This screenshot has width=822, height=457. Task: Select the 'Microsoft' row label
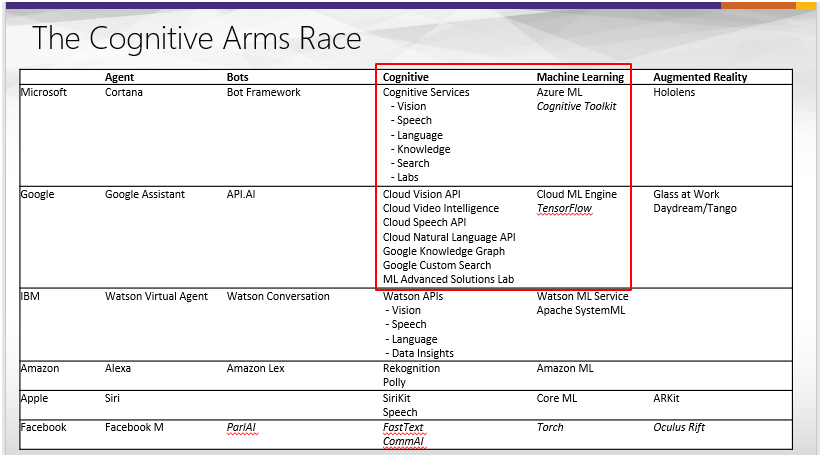44,92
